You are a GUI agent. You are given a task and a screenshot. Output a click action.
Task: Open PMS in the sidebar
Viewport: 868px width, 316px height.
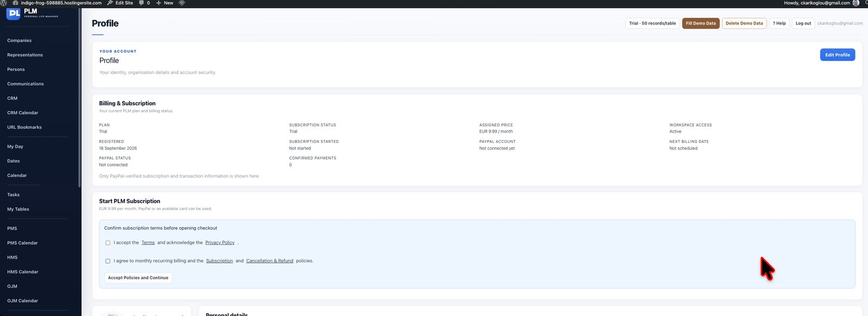12,229
